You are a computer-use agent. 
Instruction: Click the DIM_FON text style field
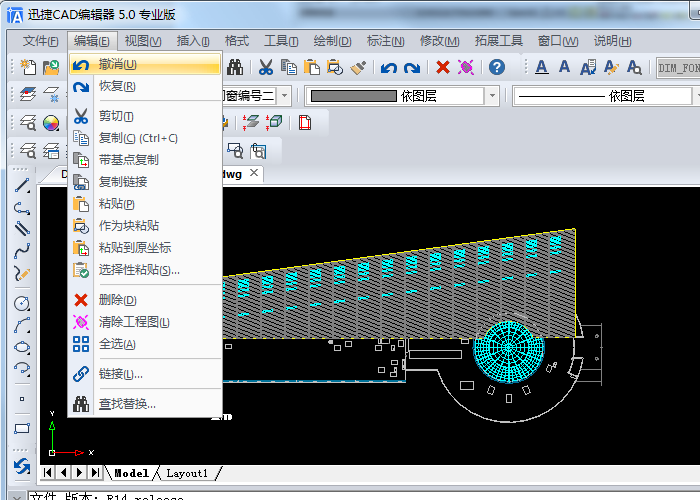click(679, 68)
